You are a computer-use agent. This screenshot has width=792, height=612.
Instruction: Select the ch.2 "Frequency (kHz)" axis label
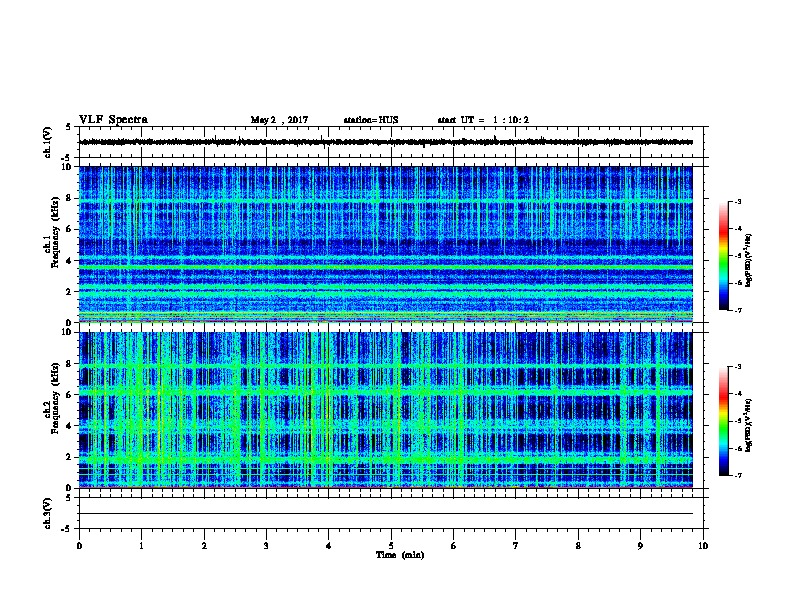(x=55, y=398)
